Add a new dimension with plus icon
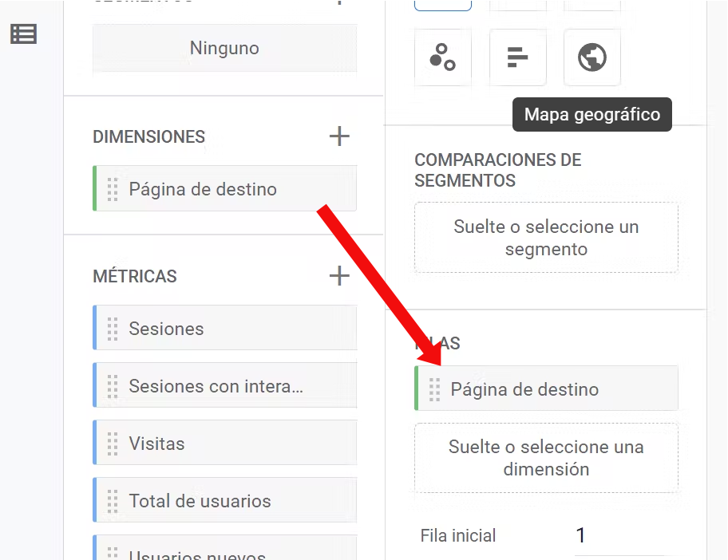This screenshot has height=560, width=728. click(339, 136)
